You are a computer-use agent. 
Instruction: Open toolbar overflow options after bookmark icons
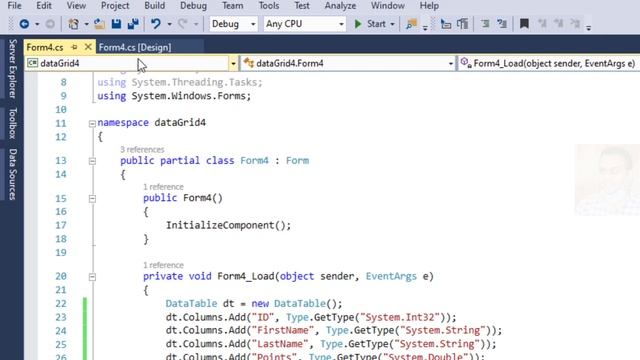pos(589,28)
